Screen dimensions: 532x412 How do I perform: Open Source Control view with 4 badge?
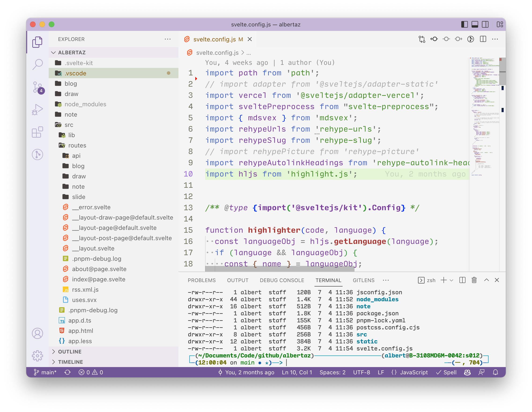(x=37, y=87)
